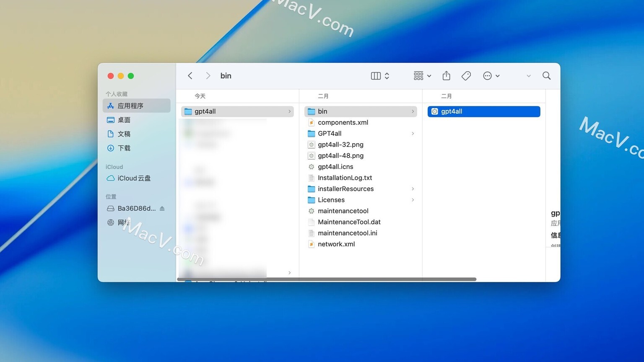
Task: Open Desktop (桌面) in sidebar
Action: pos(137,120)
